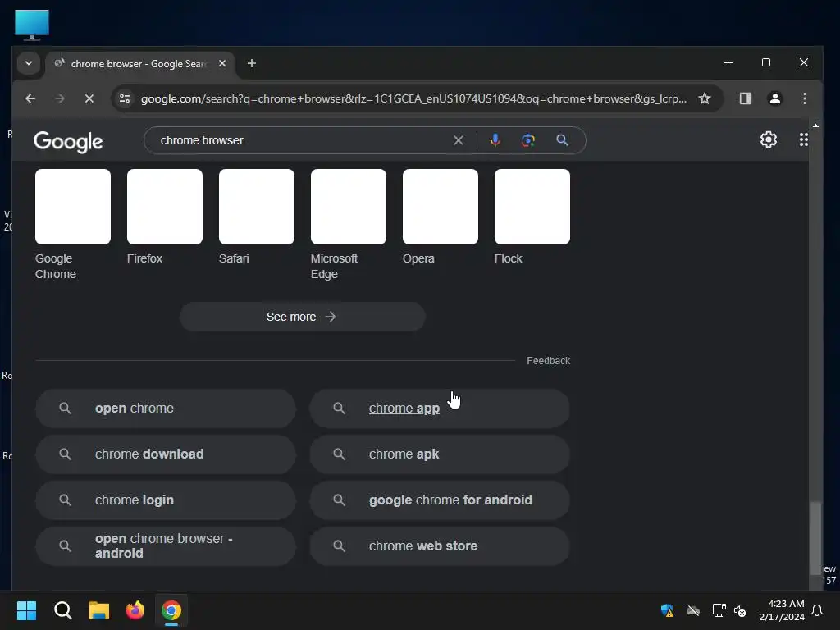Expand results with See more
Screen dimensions: 840x630
(302, 317)
